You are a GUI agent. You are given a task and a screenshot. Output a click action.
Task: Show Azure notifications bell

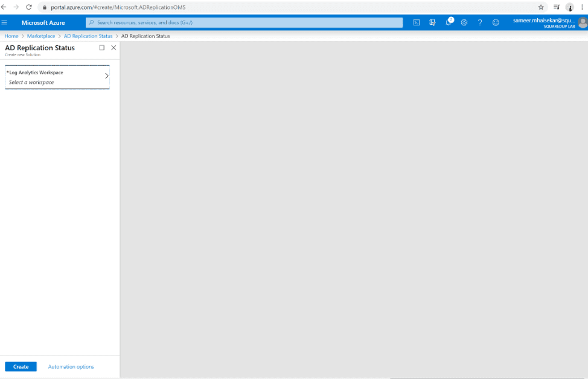[449, 22]
